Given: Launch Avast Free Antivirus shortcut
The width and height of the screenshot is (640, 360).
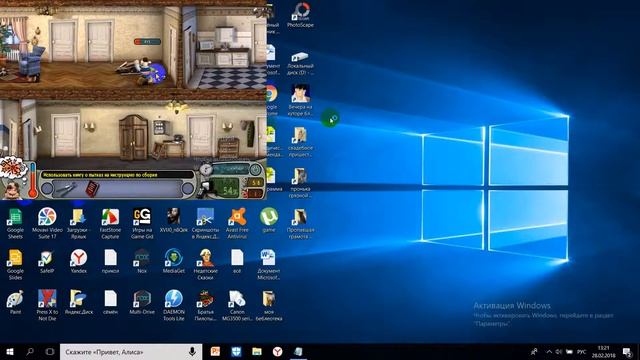Looking at the screenshot, I should [237, 223].
